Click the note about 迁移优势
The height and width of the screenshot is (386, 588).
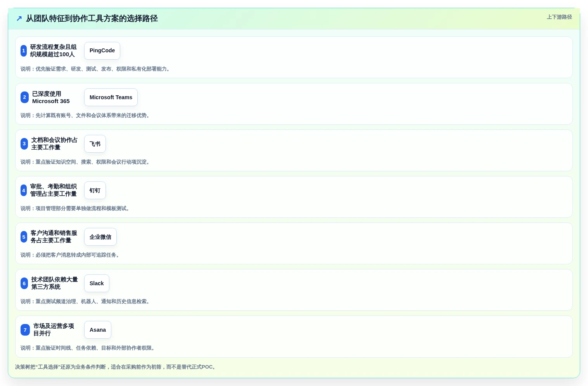pyautogui.click(x=86, y=115)
